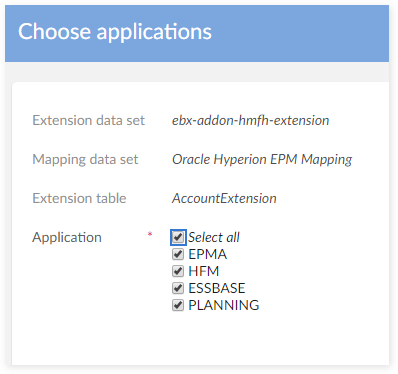Uncheck the ESSBASE application checkbox

(x=178, y=288)
